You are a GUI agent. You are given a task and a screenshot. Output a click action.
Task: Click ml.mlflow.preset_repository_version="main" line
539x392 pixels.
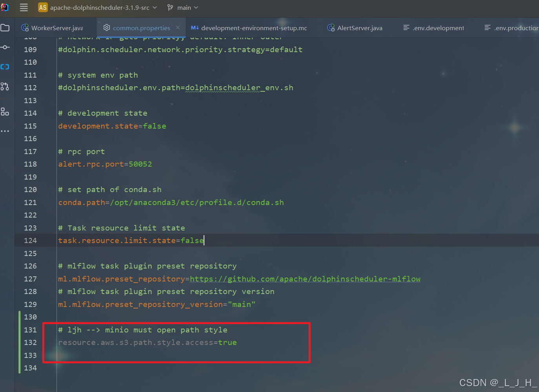(x=157, y=304)
